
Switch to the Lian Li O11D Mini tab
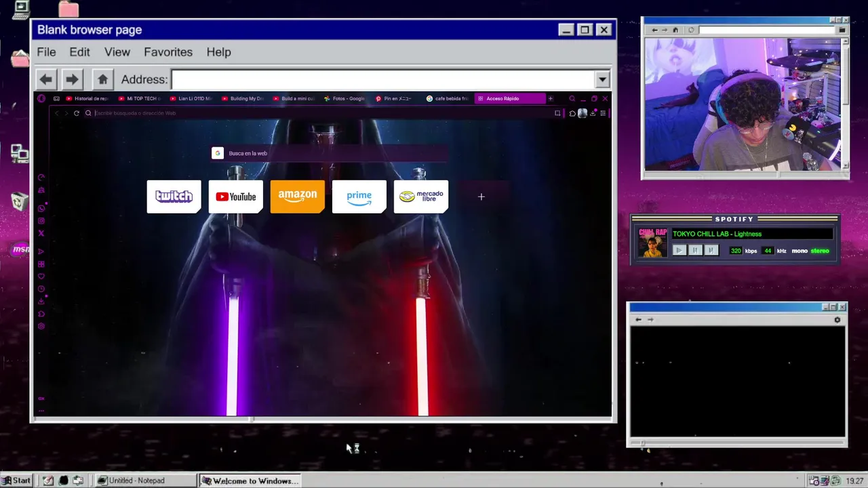tap(191, 98)
